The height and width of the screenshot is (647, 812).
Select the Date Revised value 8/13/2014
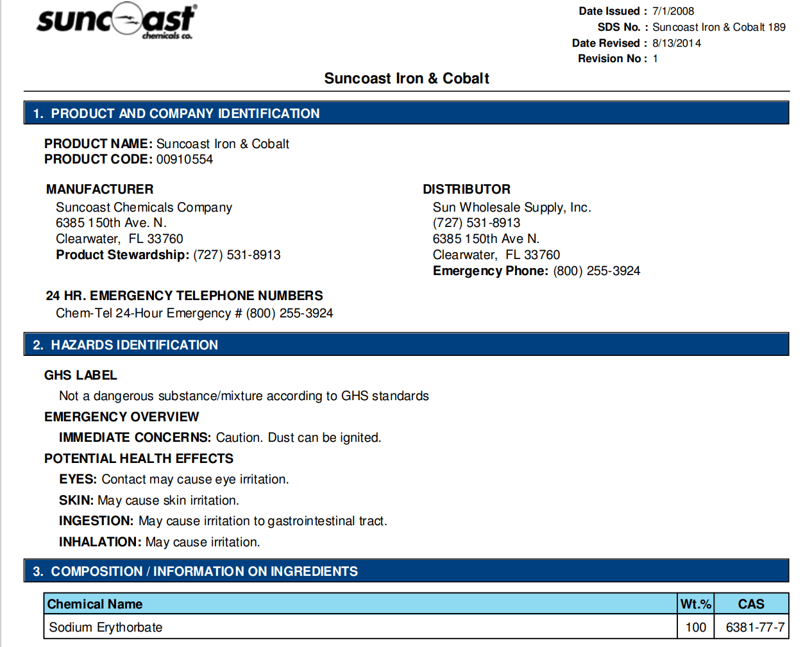tap(677, 43)
